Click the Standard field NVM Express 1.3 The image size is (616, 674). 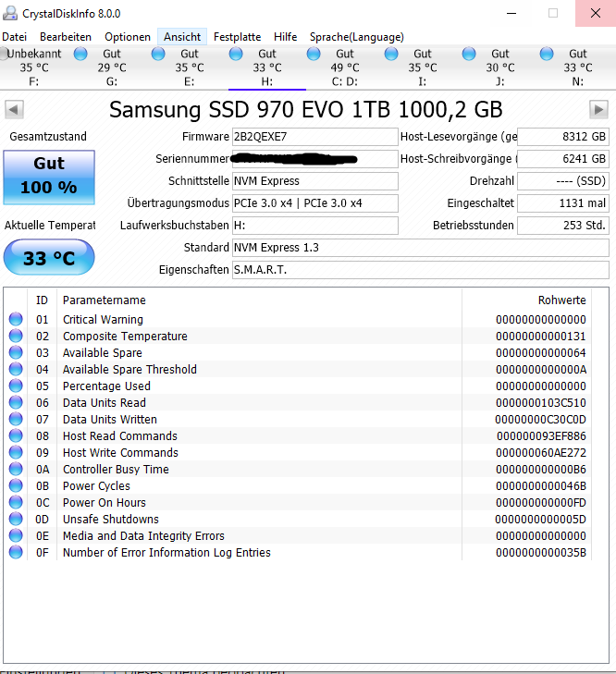[421, 248]
